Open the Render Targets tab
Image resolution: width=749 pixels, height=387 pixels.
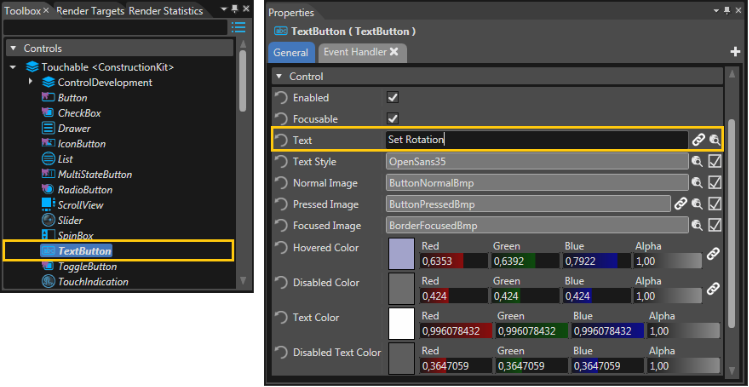click(90, 11)
